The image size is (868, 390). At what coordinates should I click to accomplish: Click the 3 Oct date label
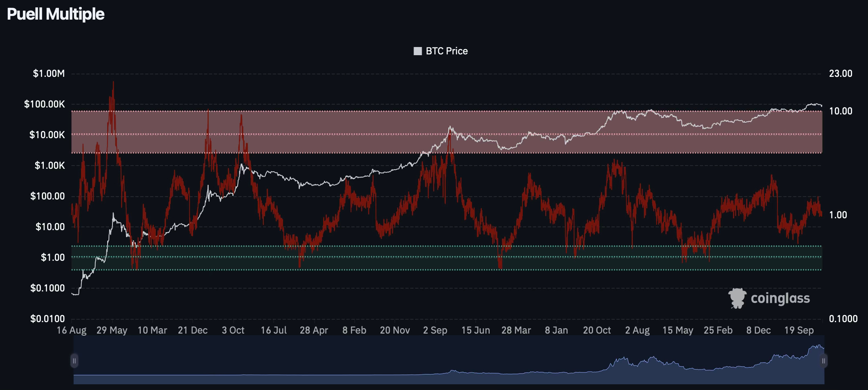coord(233,330)
